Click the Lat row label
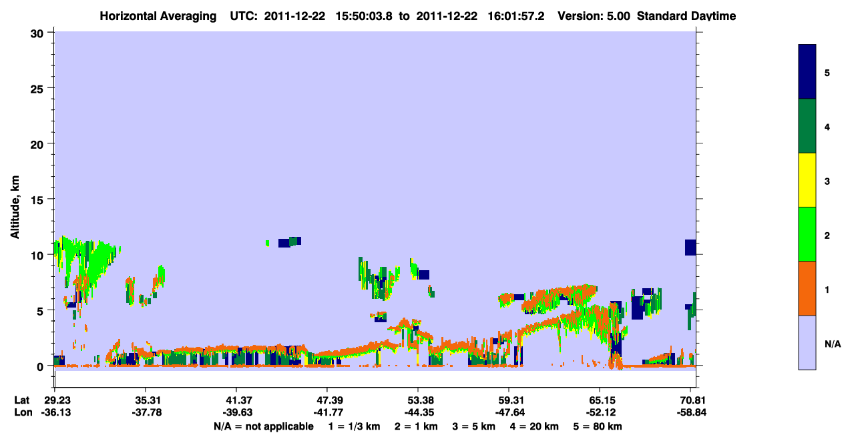868x445 pixels. tap(21, 400)
